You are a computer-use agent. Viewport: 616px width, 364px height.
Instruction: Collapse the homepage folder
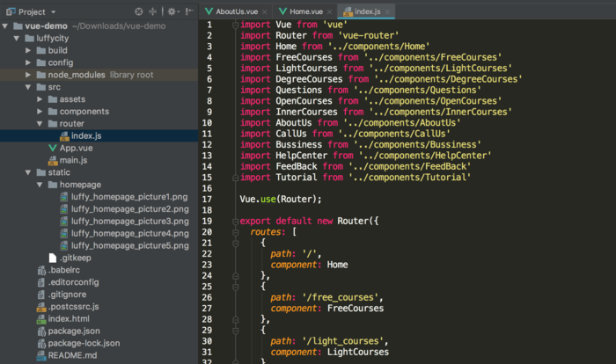point(40,185)
